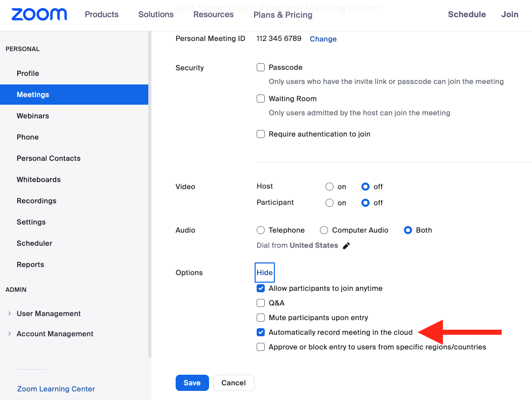532x400 pixels.
Task: Check Mute participants upon entry
Action: (261, 318)
